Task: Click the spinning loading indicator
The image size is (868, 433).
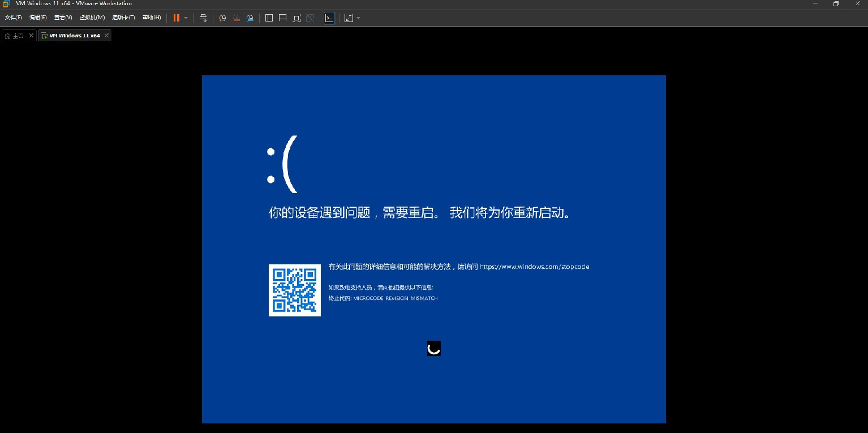Action: click(x=434, y=349)
